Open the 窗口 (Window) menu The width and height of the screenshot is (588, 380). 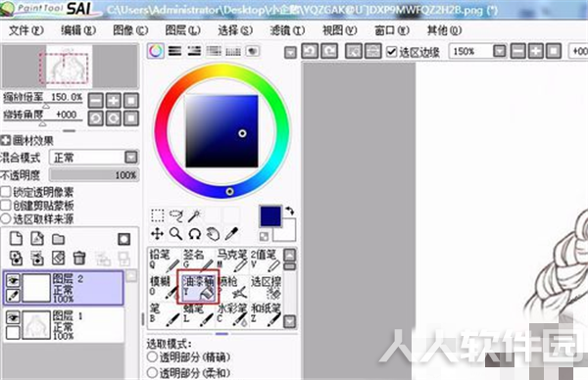coord(391,30)
